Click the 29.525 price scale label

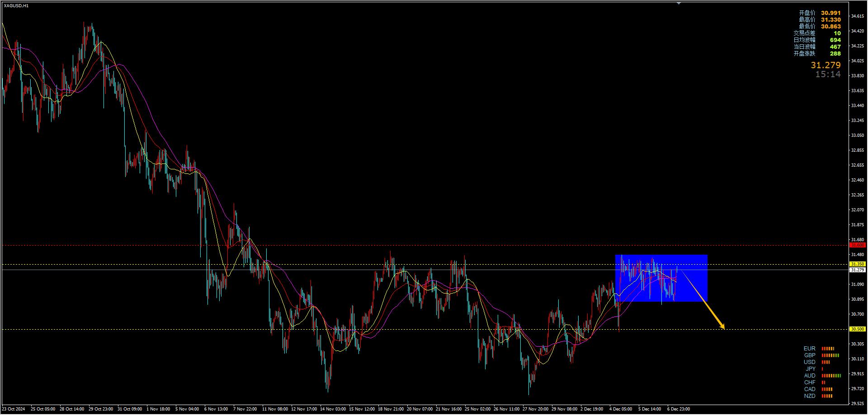[857, 404]
